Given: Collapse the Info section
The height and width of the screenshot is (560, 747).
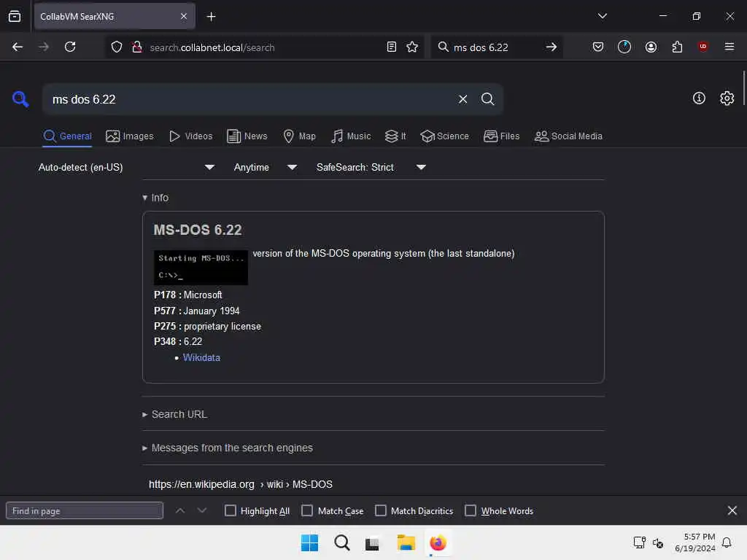Looking at the screenshot, I should click(155, 198).
